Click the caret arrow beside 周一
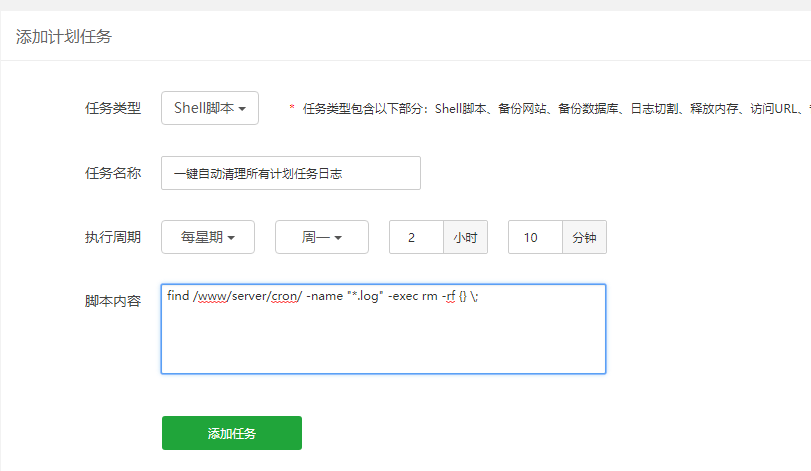Screen dimensions: 811x471 [338, 238]
